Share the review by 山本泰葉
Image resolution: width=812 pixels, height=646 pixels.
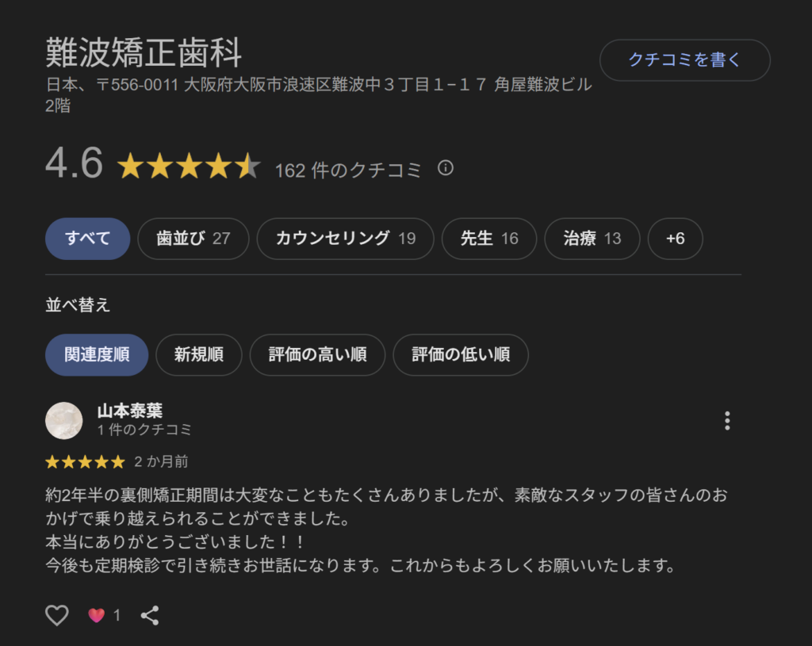[150, 615]
